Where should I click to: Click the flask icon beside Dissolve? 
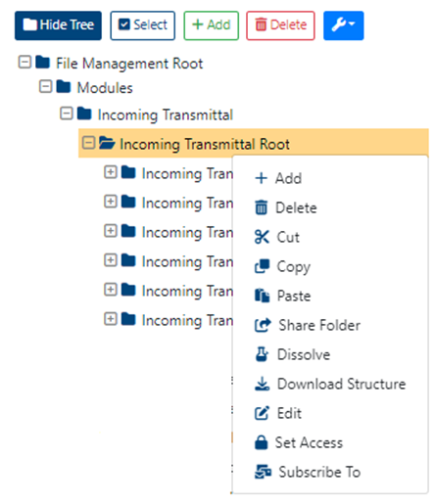(x=262, y=354)
